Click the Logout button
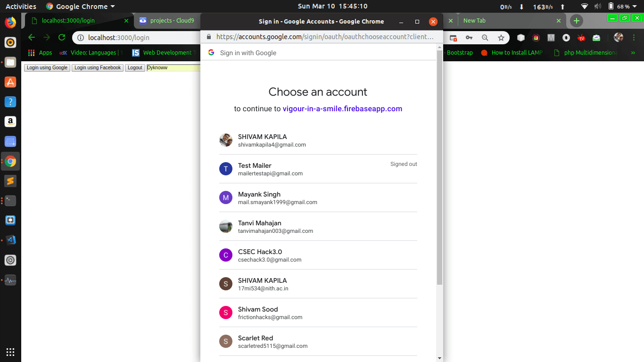The image size is (644, 362). (x=135, y=68)
